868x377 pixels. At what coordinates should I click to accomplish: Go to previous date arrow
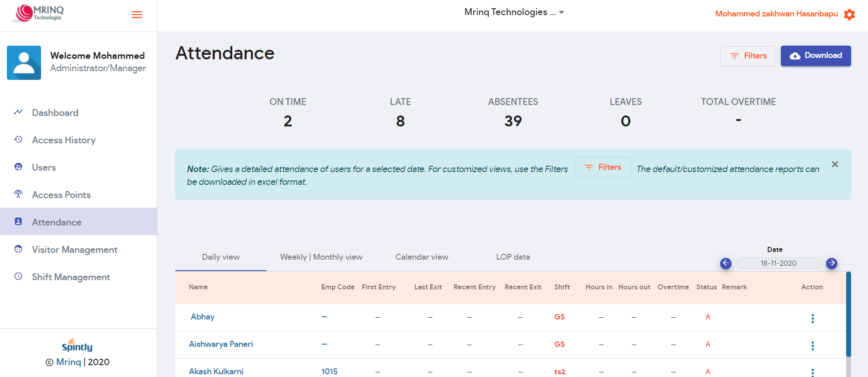[x=726, y=263]
